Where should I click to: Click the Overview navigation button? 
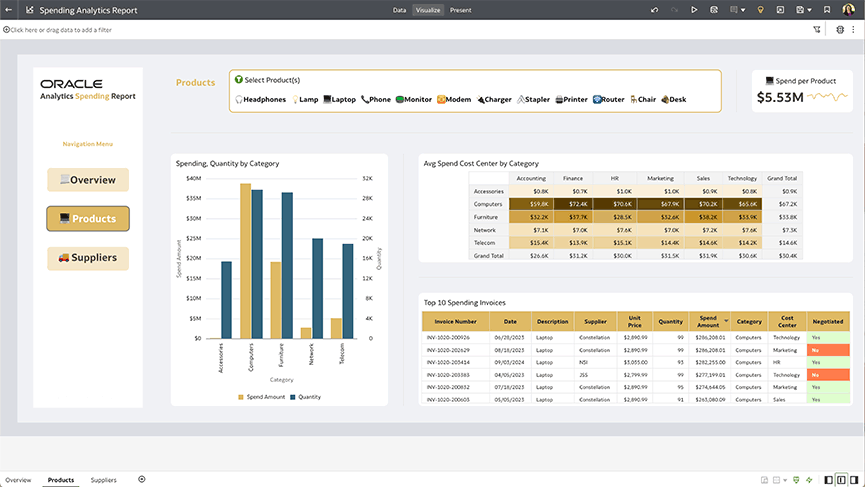click(88, 180)
